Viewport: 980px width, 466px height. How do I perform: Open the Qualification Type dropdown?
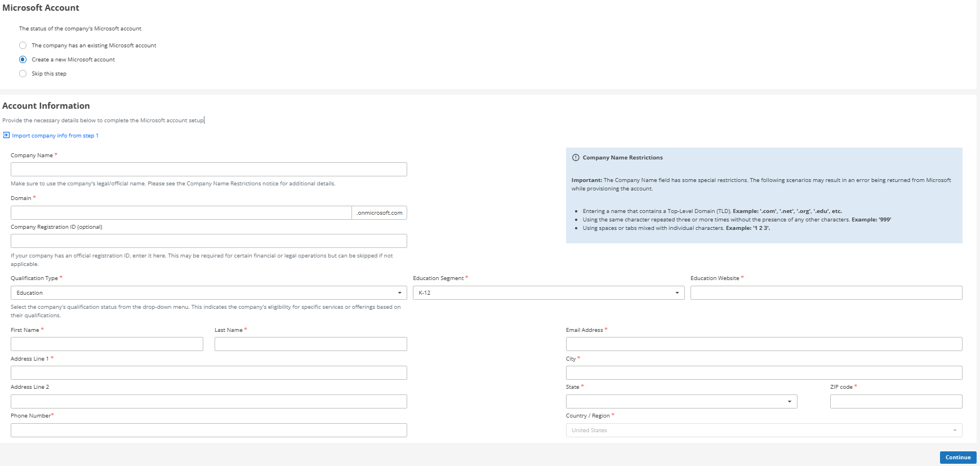point(209,293)
